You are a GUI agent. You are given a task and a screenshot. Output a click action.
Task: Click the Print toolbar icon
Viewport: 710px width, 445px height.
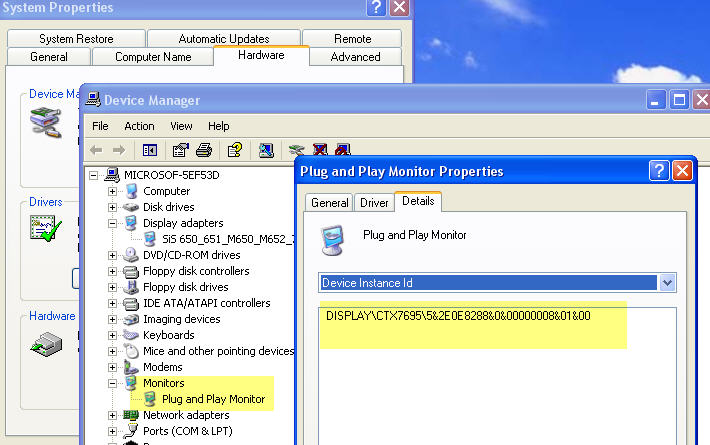tap(204, 150)
